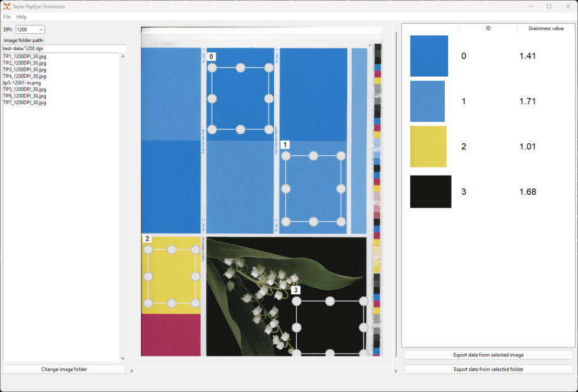578x392 pixels.
Task: Click region label 3 on black area
Action: [x=296, y=290]
